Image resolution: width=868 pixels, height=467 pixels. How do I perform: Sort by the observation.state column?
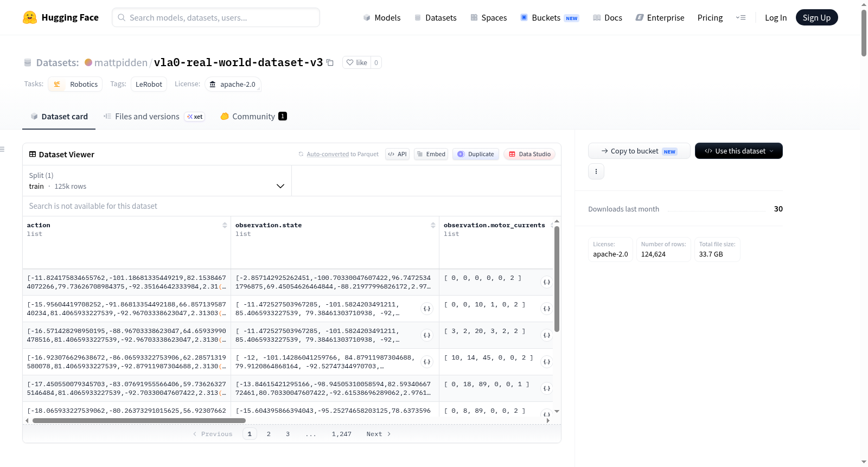pos(433,225)
